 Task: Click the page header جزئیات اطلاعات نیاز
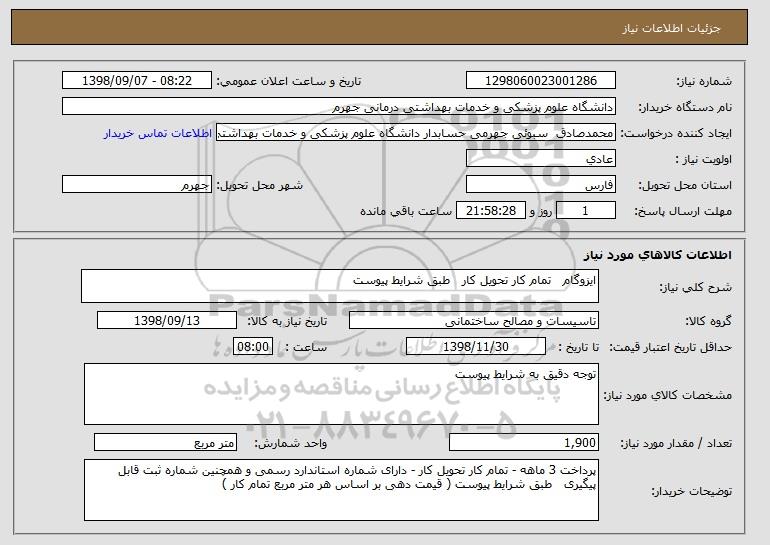click(672, 28)
